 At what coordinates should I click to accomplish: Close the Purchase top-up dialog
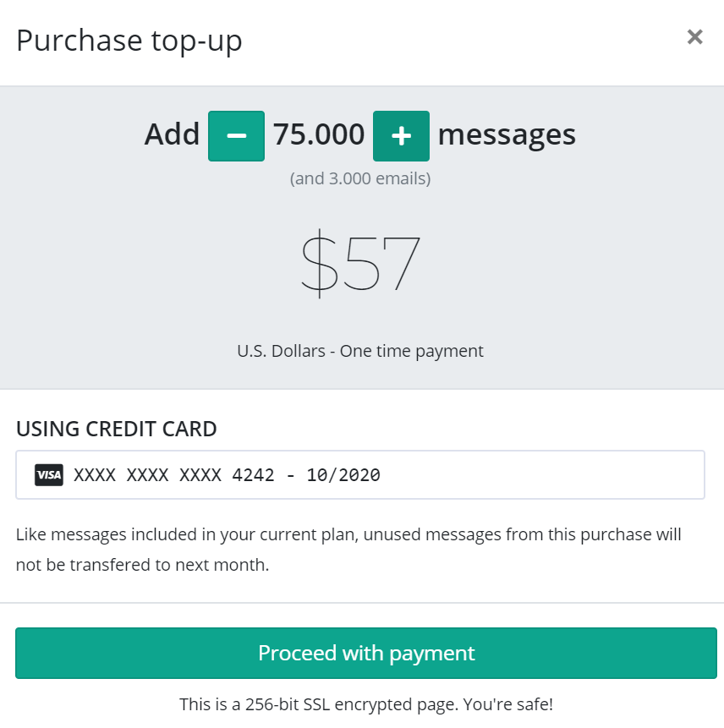pos(694,37)
